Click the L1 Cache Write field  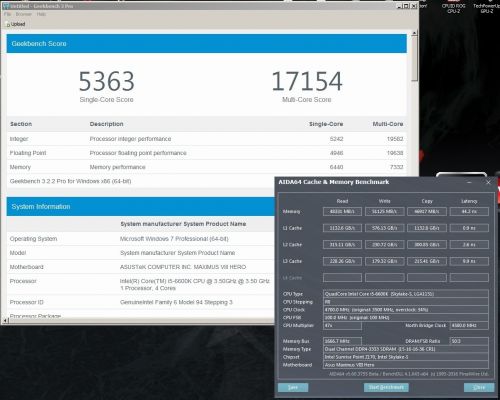(385, 228)
